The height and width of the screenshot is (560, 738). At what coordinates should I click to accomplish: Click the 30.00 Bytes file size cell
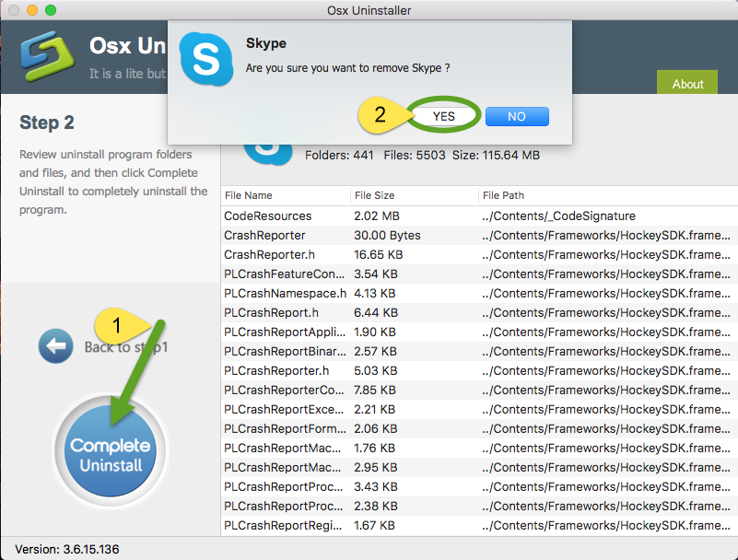pyautogui.click(x=387, y=235)
